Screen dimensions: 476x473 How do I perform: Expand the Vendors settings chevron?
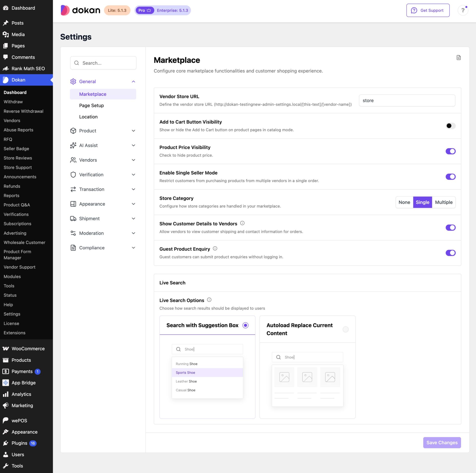pos(133,160)
